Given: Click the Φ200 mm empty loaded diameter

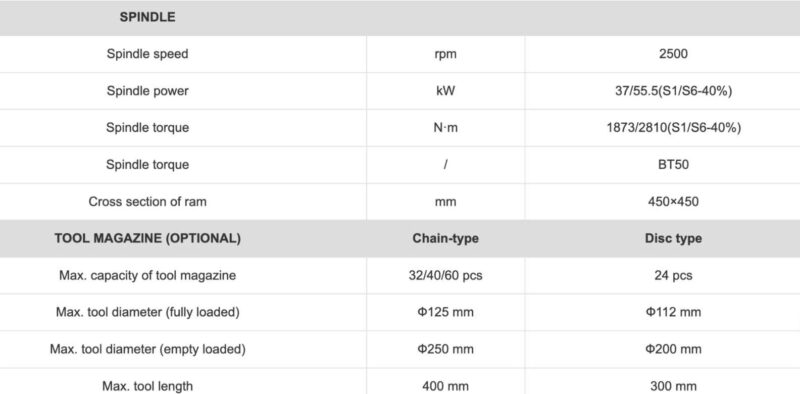Looking at the screenshot, I should pyautogui.click(x=673, y=350).
